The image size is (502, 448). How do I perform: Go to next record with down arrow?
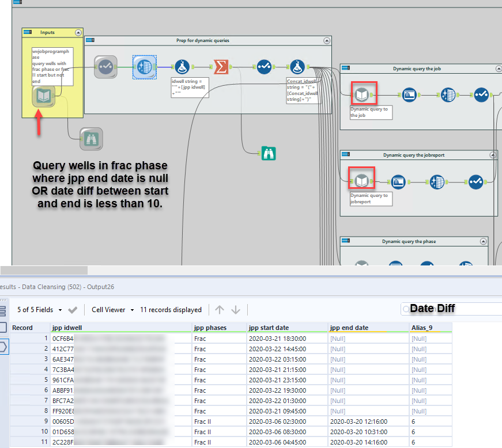236,310
